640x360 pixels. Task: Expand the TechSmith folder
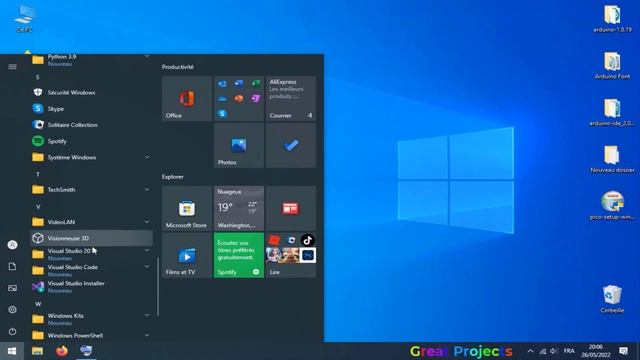[91, 189]
